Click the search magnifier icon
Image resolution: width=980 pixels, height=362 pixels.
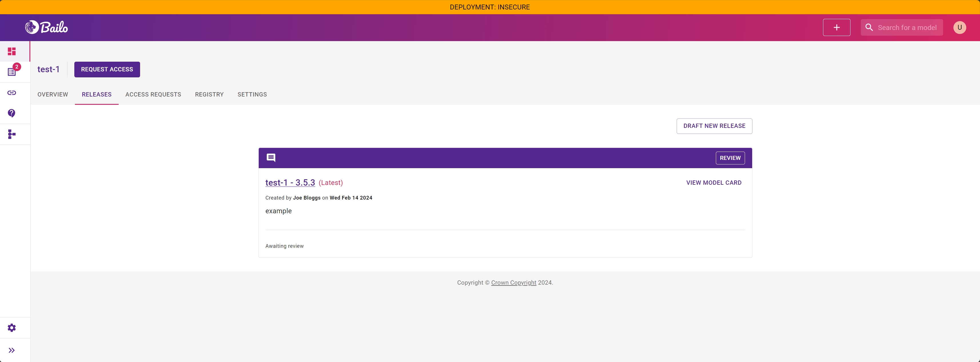869,27
